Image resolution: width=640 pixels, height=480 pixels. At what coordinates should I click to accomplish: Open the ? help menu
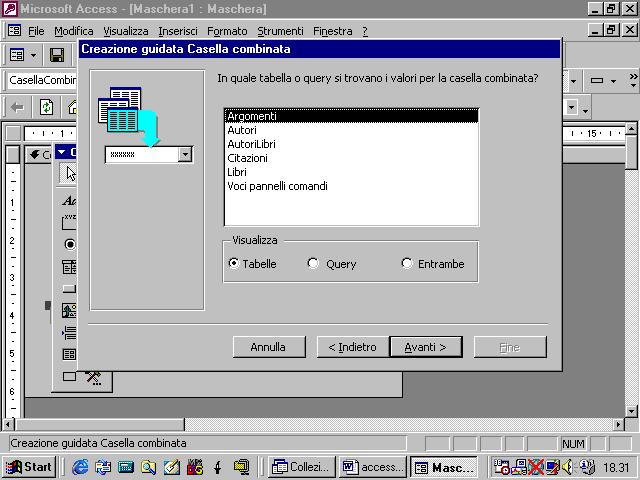[x=365, y=31]
